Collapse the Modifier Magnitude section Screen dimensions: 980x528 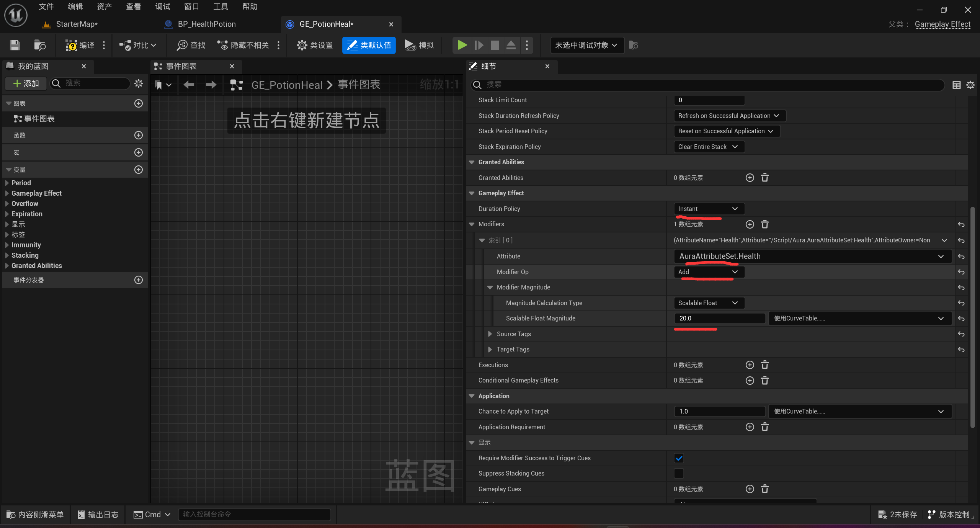pos(490,287)
